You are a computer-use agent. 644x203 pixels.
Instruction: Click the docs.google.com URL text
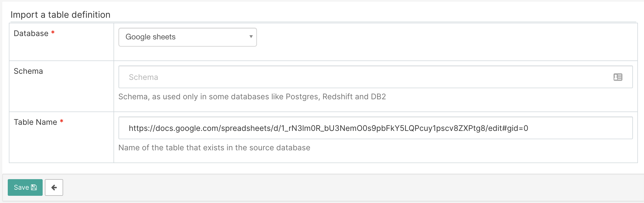click(328, 128)
